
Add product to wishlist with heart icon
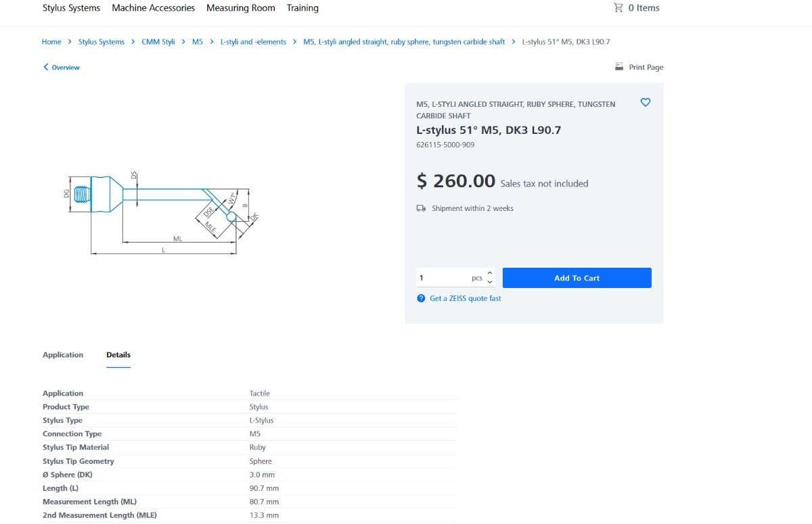(x=646, y=102)
